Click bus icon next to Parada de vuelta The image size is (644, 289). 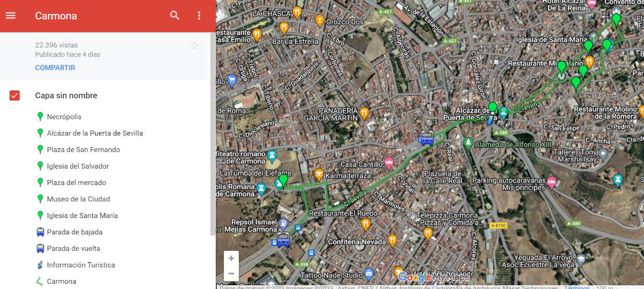40,249
